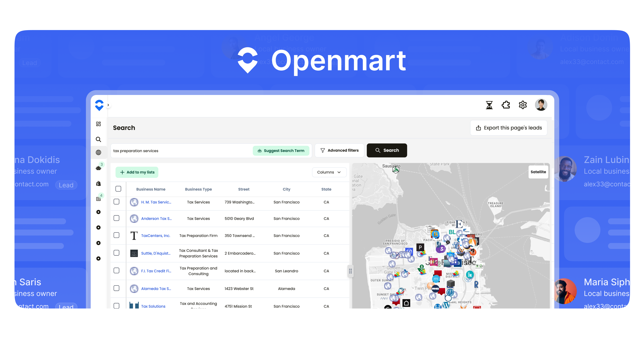The height and width of the screenshot is (338, 644).
Task: Expand the Columns dropdown
Action: pos(329,172)
